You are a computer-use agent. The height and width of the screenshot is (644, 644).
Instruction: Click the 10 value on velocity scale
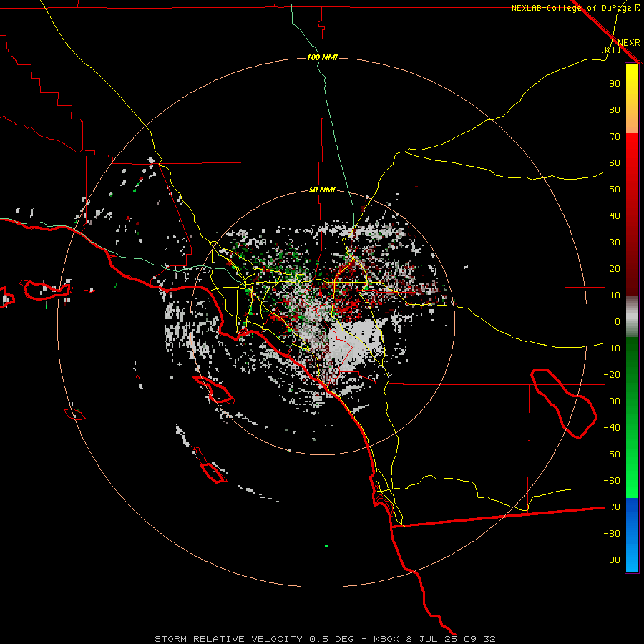(615, 296)
